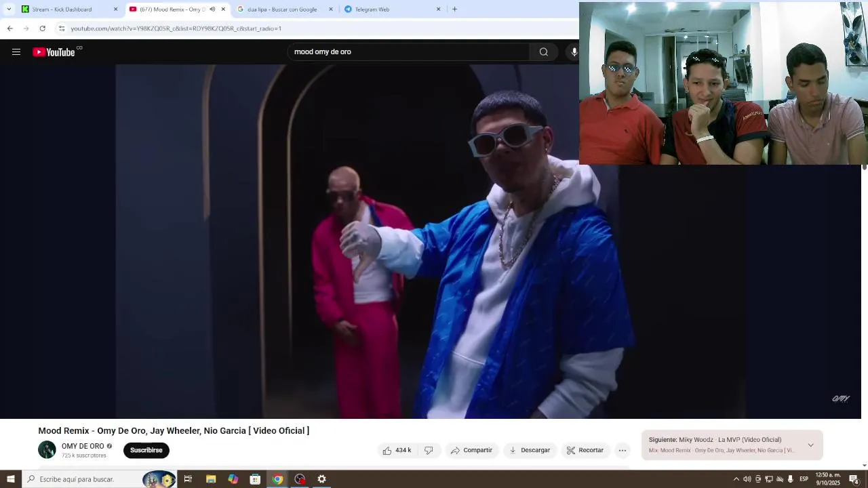Download the video with Descargar
868x488 pixels.
click(x=530, y=450)
